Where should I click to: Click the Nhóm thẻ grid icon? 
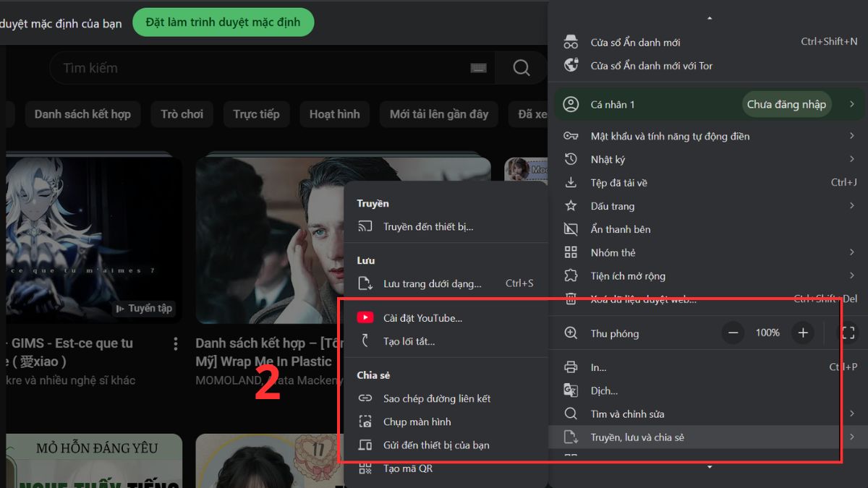(x=571, y=252)
